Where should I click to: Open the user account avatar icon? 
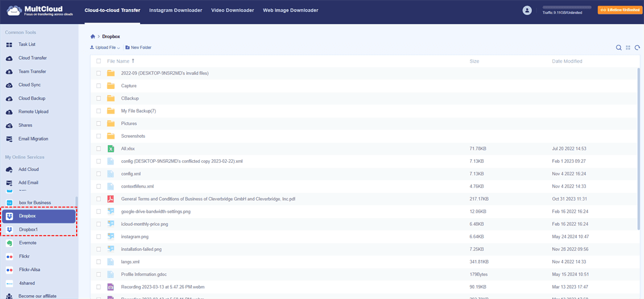coord(527,10)
